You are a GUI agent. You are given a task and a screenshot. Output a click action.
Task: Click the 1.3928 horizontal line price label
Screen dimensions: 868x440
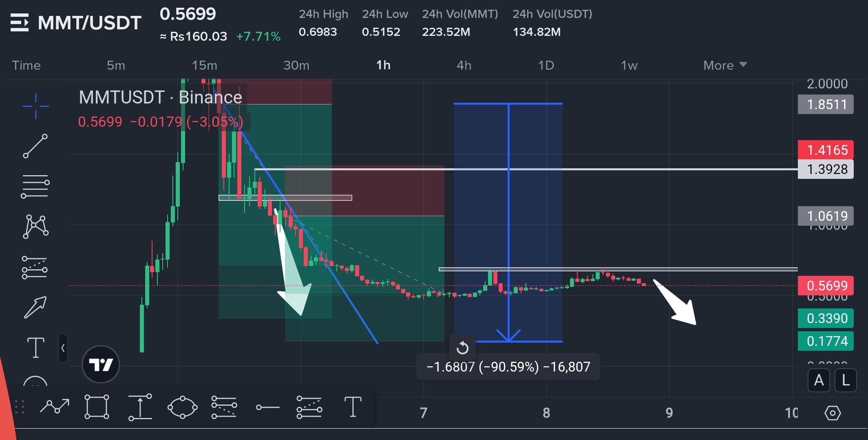click(826, 169)
